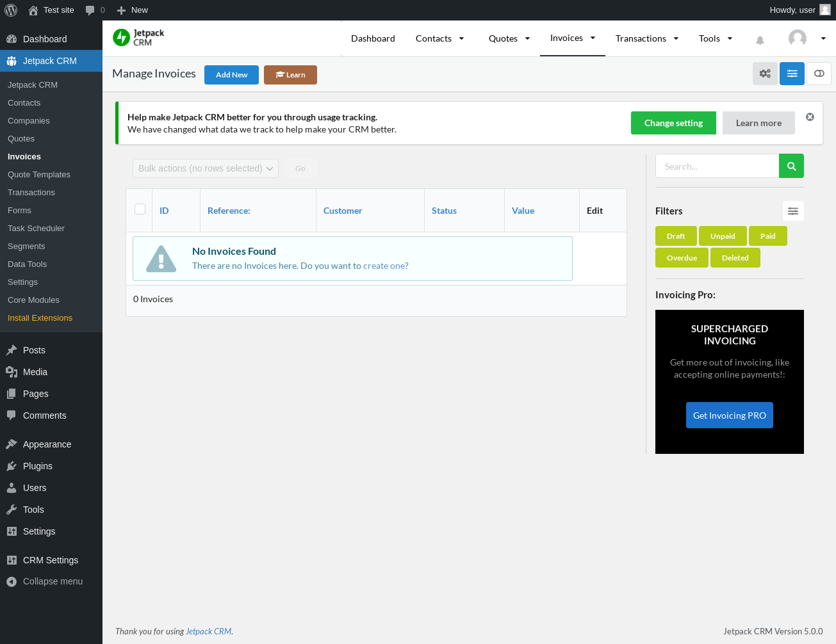Click the Dashboard gauge icon in sidebar
836x644 pixels.
click(x=12, y=39)
